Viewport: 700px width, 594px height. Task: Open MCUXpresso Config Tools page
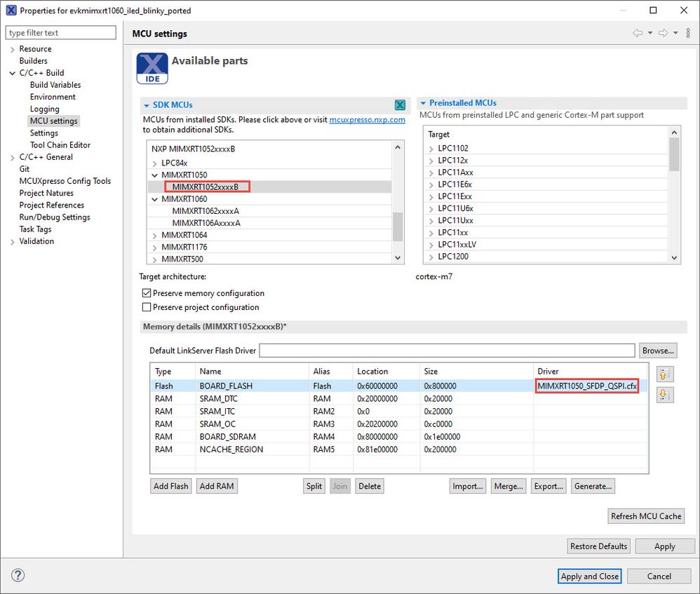[65, 181]
